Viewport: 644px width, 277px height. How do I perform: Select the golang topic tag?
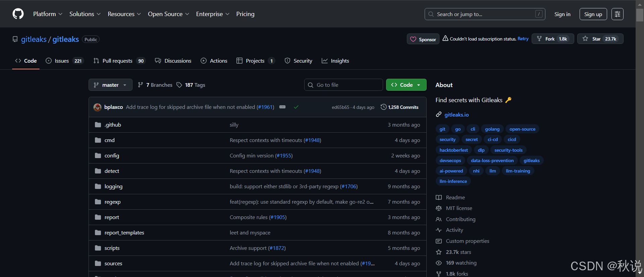[x=492, y=129]
